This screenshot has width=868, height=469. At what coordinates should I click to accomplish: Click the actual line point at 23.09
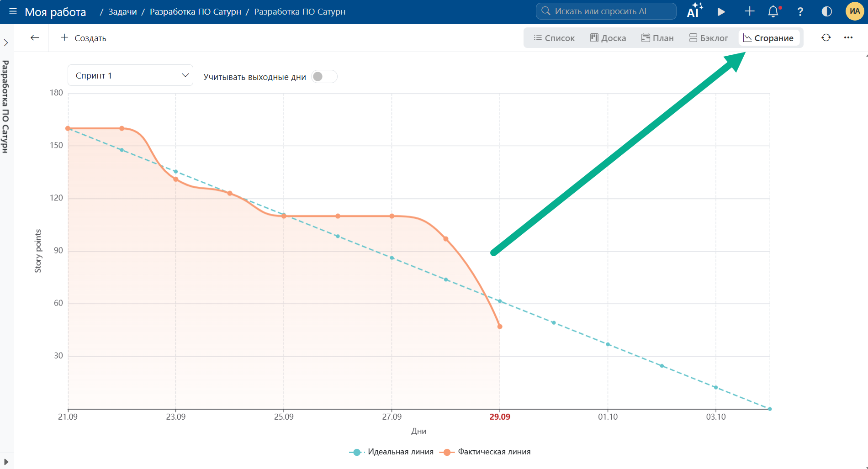(x=176, y=179)
